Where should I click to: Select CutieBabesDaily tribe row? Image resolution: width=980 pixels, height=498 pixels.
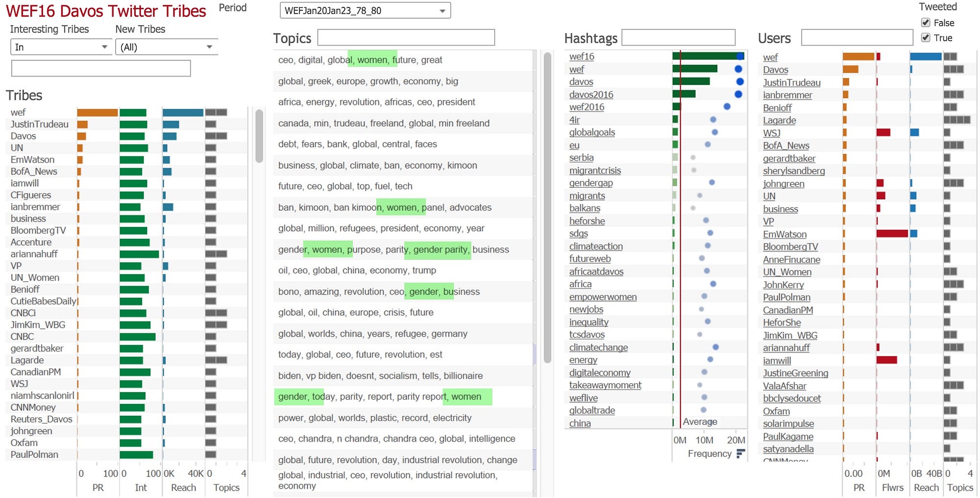[43, 301]
